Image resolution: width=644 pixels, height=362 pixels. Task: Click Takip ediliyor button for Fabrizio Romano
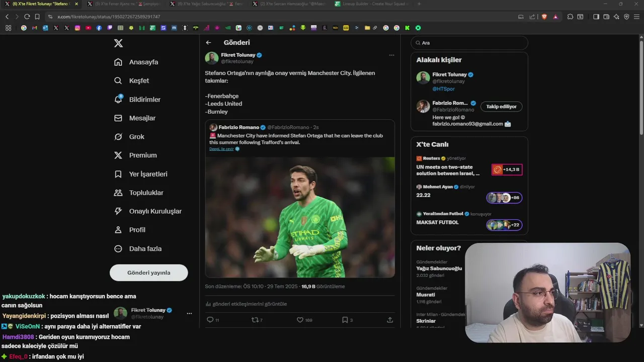[x=501, y=107]
